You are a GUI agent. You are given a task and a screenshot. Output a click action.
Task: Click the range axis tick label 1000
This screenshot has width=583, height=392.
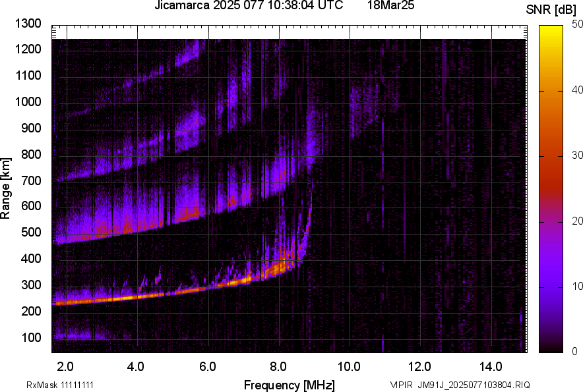point(28,101)
